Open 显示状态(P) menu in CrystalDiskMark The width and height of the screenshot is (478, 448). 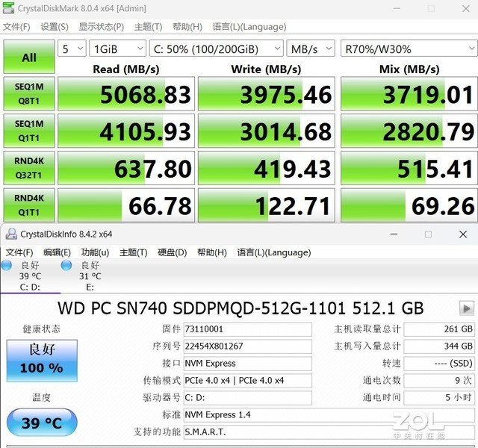(x=102, y=27)
